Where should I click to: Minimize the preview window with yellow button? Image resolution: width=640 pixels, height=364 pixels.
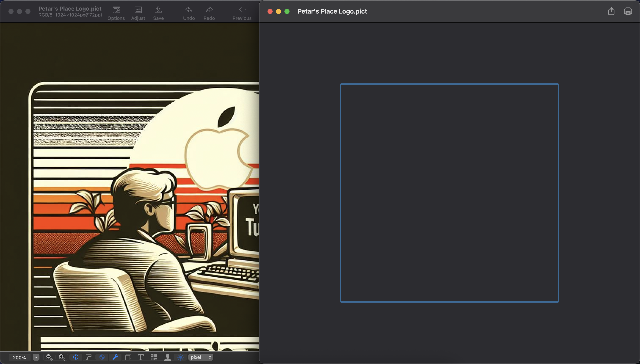click(x=279, y=11)
